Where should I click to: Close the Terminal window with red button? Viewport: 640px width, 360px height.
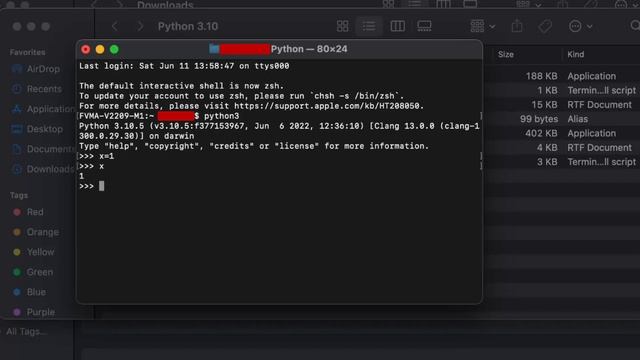(86, 49)
